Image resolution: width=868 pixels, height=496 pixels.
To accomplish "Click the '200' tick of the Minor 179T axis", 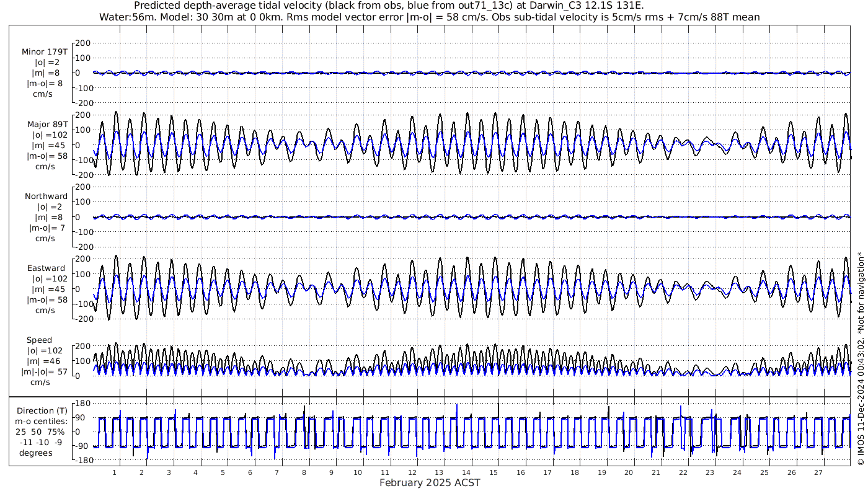I will (x=84, y=43).
